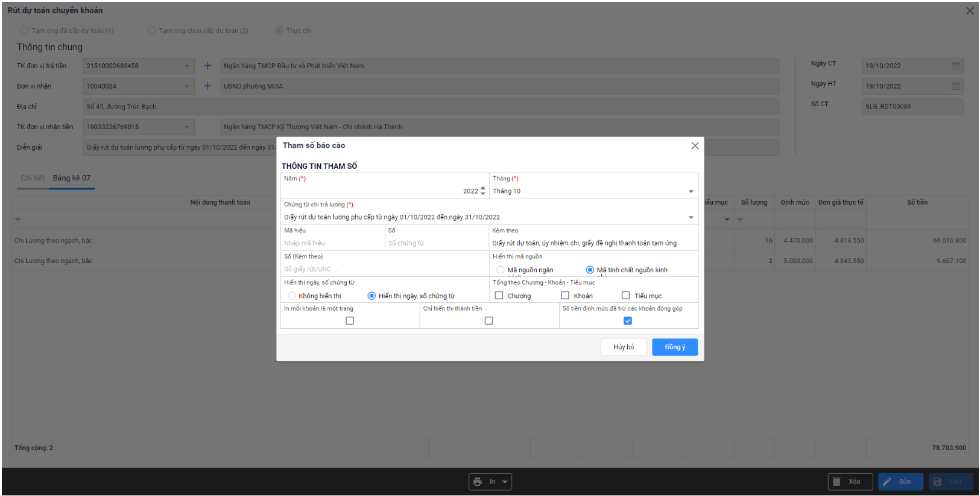Check the Tiểu mục checkbox
Viewport: 980px width, 496px height.
(625, 295)
